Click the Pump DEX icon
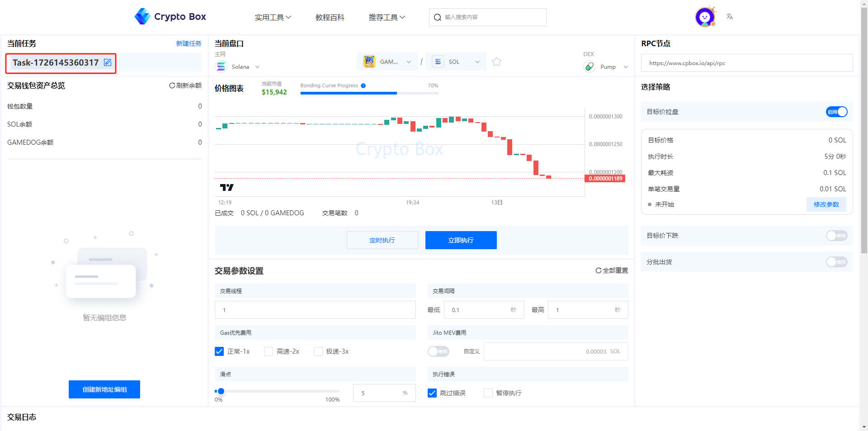The image size is (868, 431). pos(590,66)
